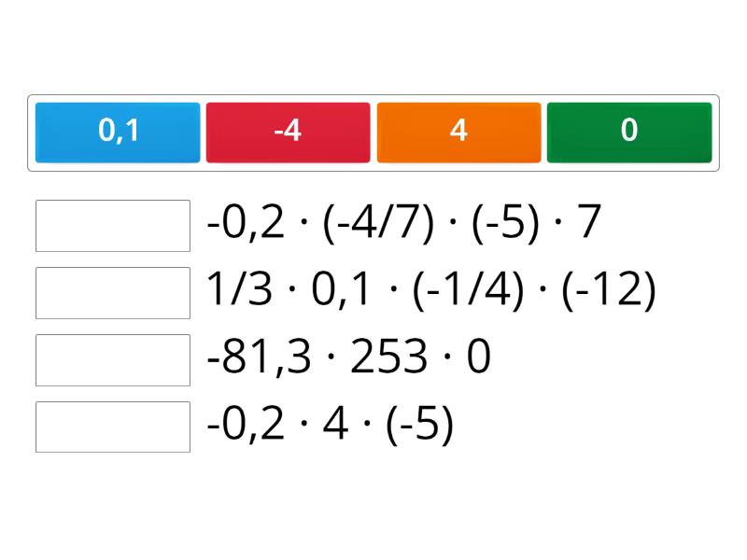Click the number 253 in third expression
This screenshot has height=560, width=747.
(x=388, y=359)
